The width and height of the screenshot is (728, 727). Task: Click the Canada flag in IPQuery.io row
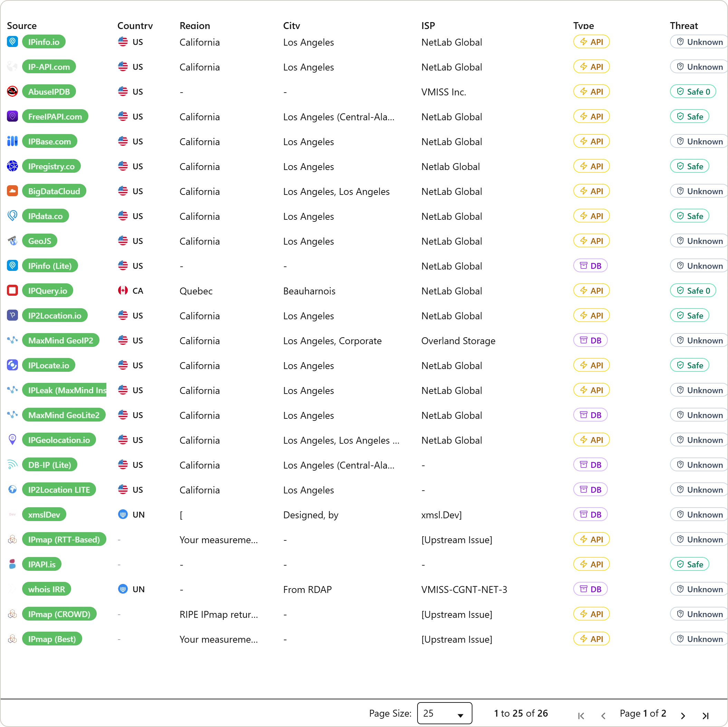coord(123,290)
